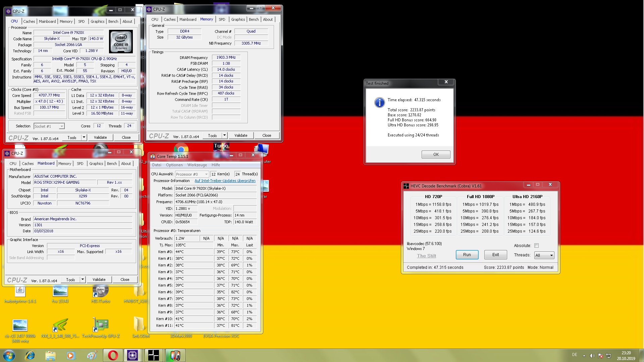Open the Windows Start menu

pyautogui.click(x=9, y=355)
